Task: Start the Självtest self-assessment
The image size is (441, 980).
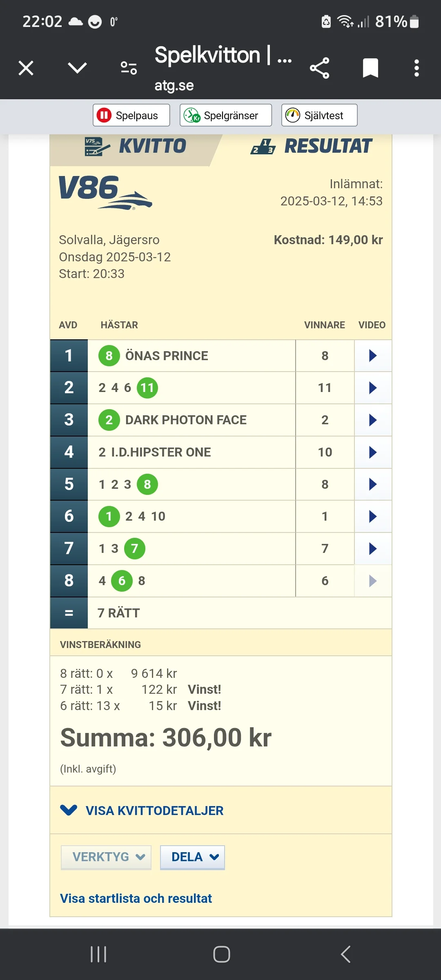Action: 319,116
